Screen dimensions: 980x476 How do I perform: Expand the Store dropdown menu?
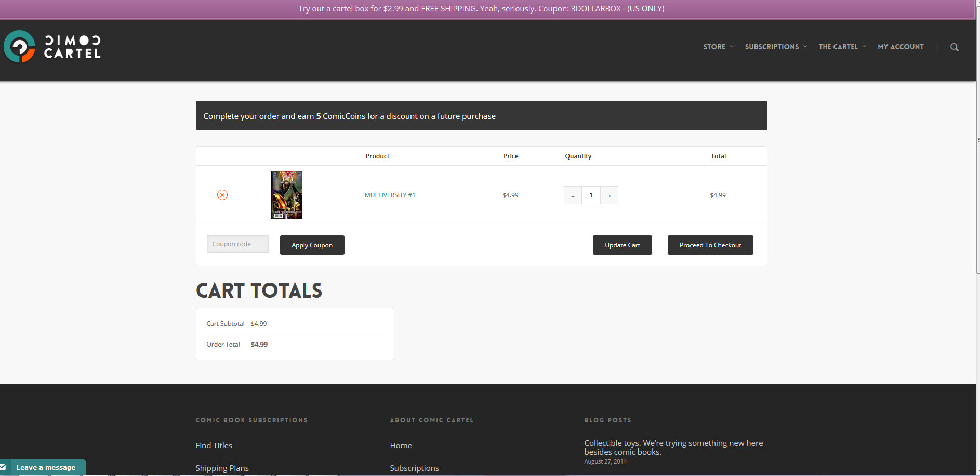[718, 47]
